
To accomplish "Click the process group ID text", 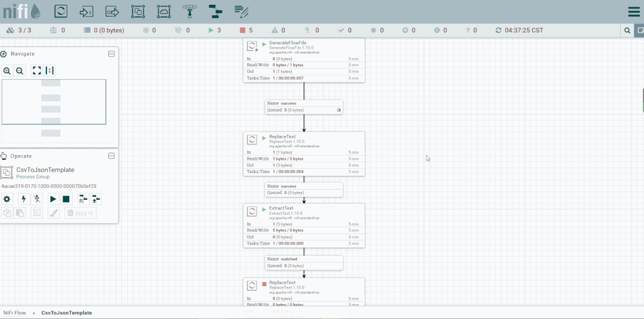I will coord(49,186).
